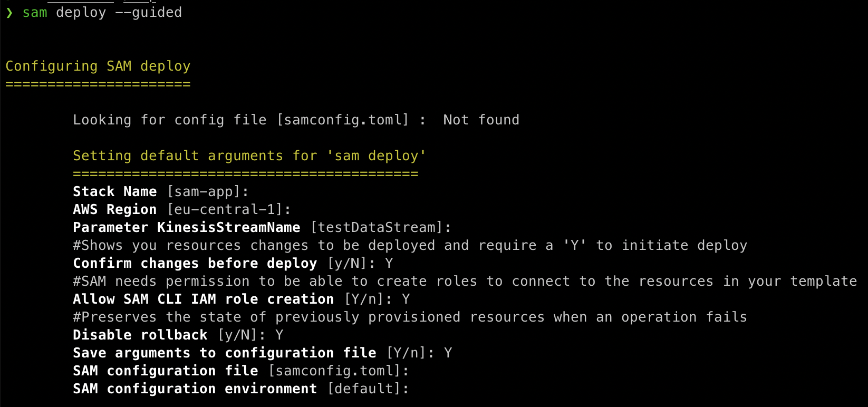
Task: Click the '#Preserves the state' comment line
Action: tap(410, 317)
